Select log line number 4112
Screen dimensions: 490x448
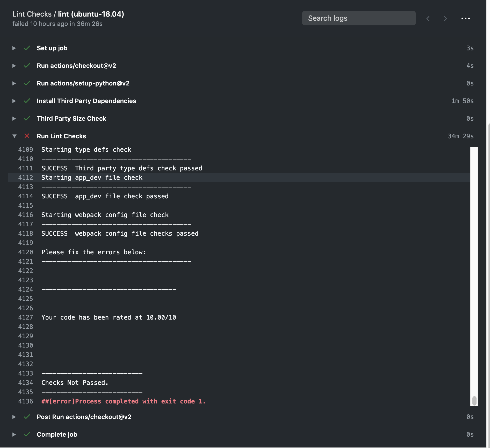pyautogui.click(x=26, y=178)
